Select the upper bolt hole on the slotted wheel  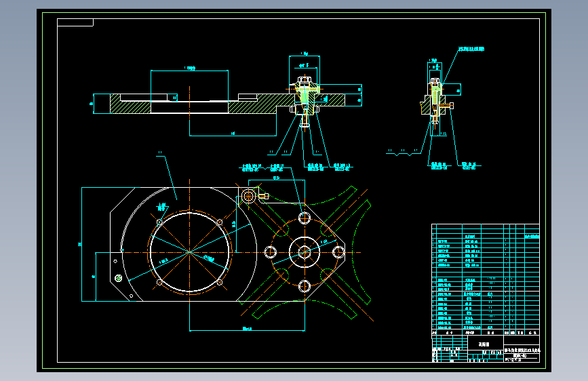(x=304, y=218)
